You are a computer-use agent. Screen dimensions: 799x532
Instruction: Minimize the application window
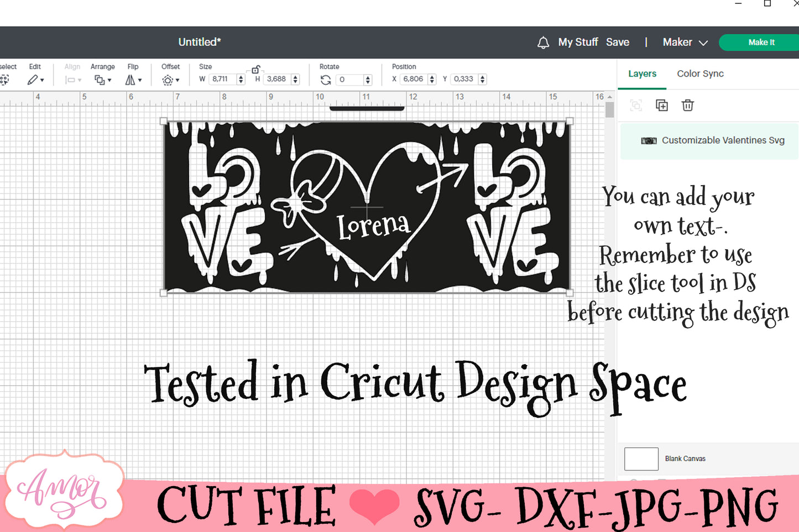point(738,3)
